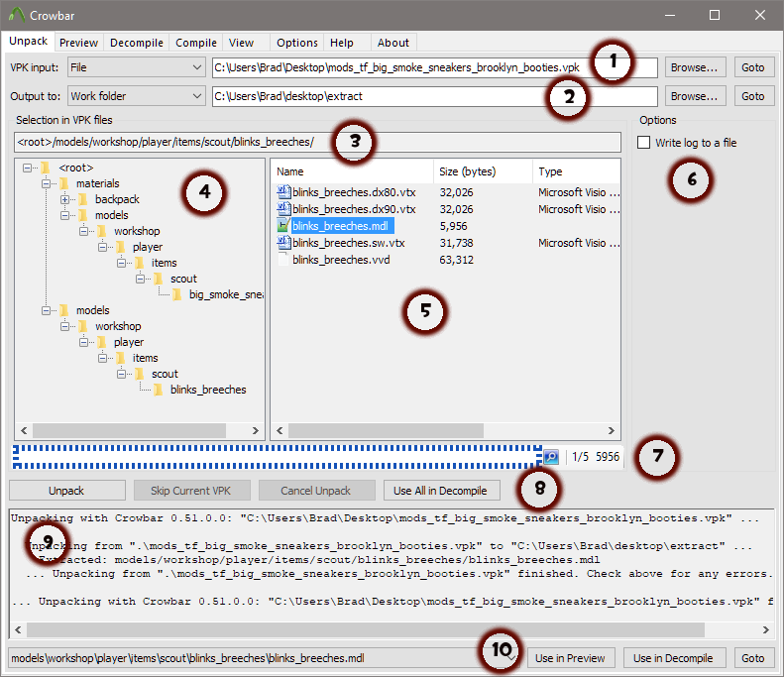784x677 pixels.
Task: Click Goto next to unpacked file path
Action: pyautogui.click(x=753, y=658)
